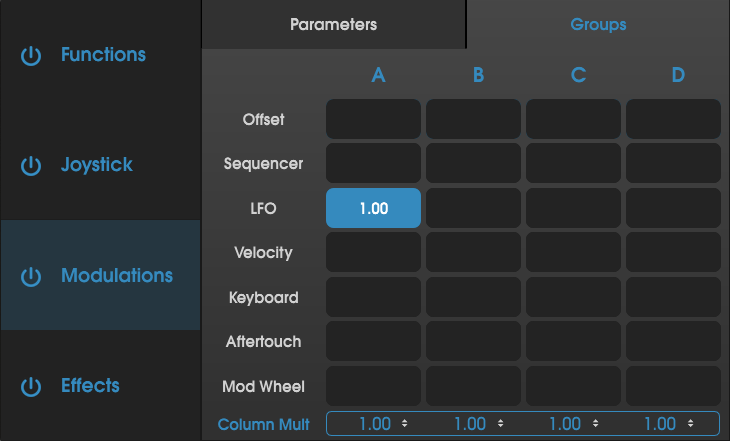Click the column C Column Mult value 1.00
Image resolution: width=730 pixels, height=441 pixels.
pos(565,424)
